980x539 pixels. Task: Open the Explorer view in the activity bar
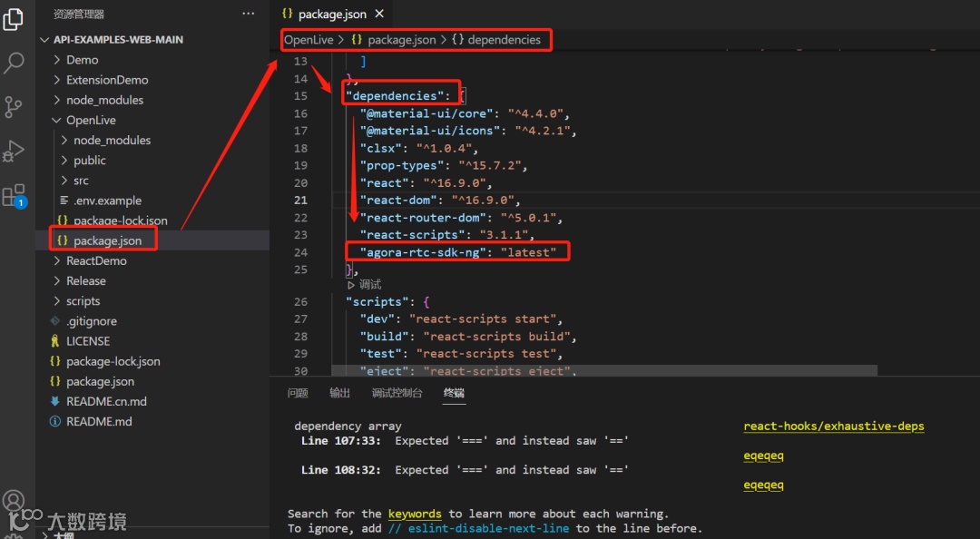tap(13, 18)
